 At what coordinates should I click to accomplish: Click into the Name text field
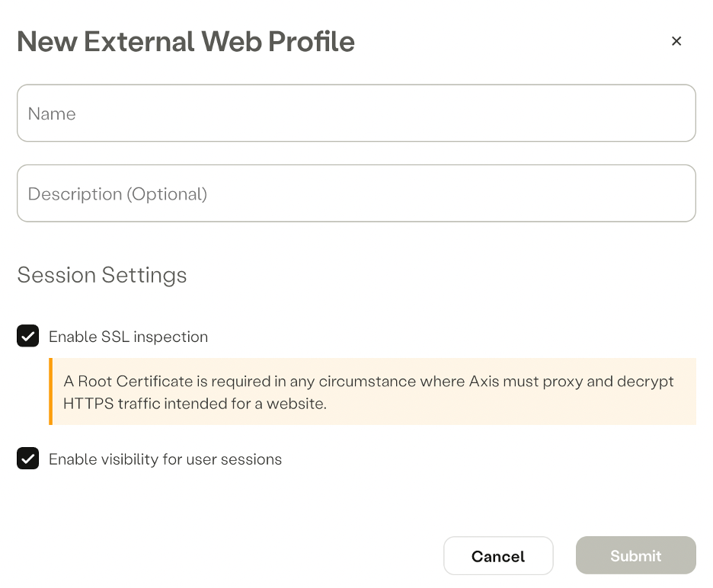(356, 113)
